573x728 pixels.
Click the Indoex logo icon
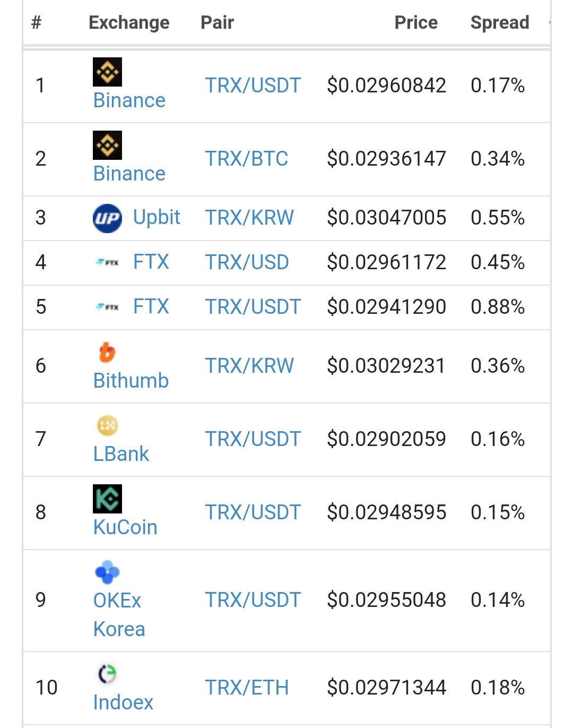click(107, 674)
